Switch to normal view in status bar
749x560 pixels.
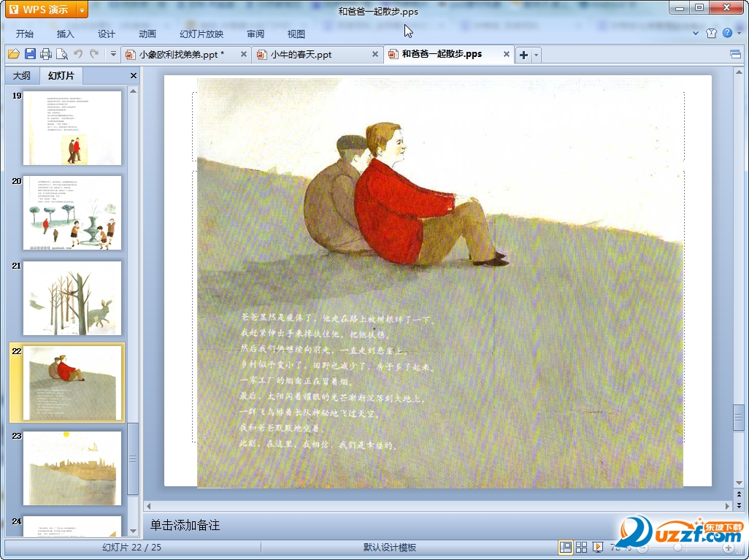(566, 547)
